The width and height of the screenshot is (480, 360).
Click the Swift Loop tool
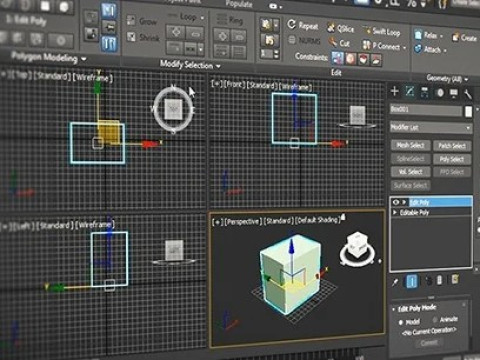[382, 32]
